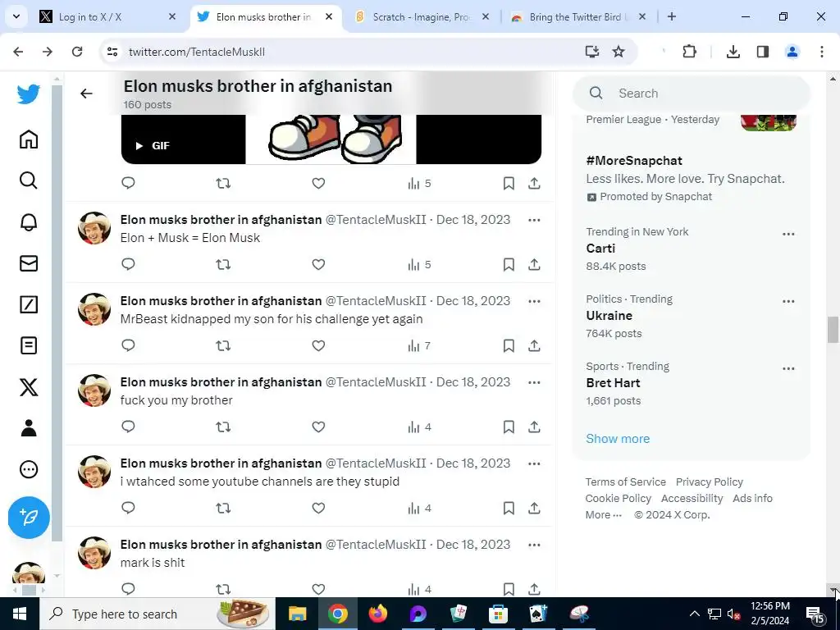
Task: Open Explore search icon in sidebar
Action: point(29,180)
